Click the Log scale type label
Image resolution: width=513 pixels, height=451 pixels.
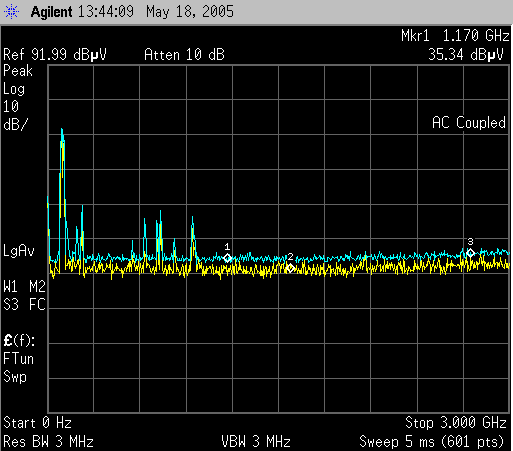(14, 89)
